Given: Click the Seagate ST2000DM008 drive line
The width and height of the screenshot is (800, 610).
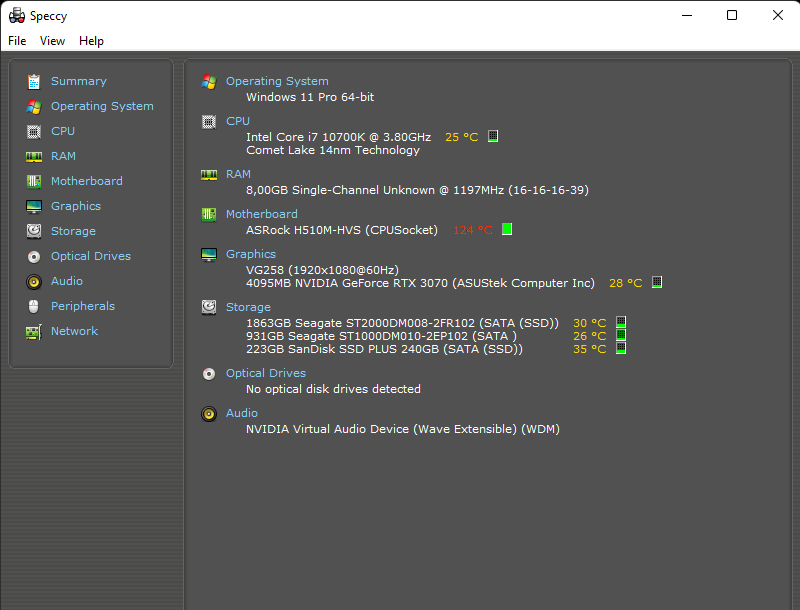Looking at the screenshot, I should 403,323.
